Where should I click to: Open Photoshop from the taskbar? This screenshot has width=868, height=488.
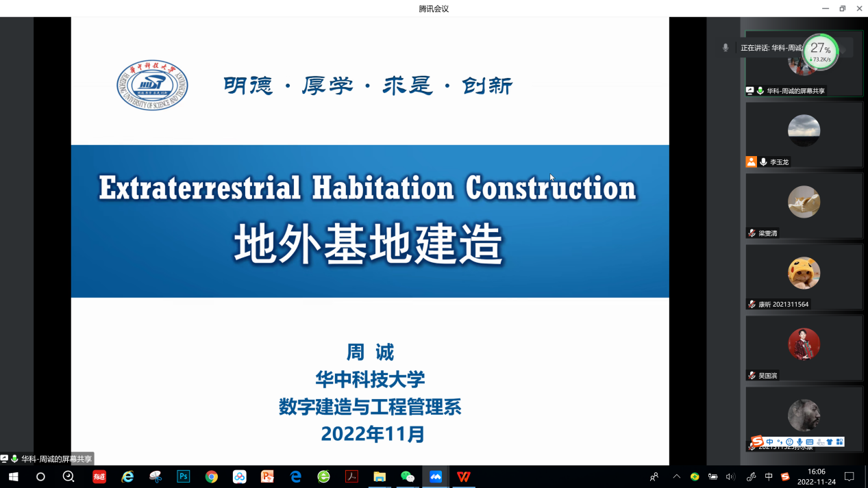pos(183,476)
